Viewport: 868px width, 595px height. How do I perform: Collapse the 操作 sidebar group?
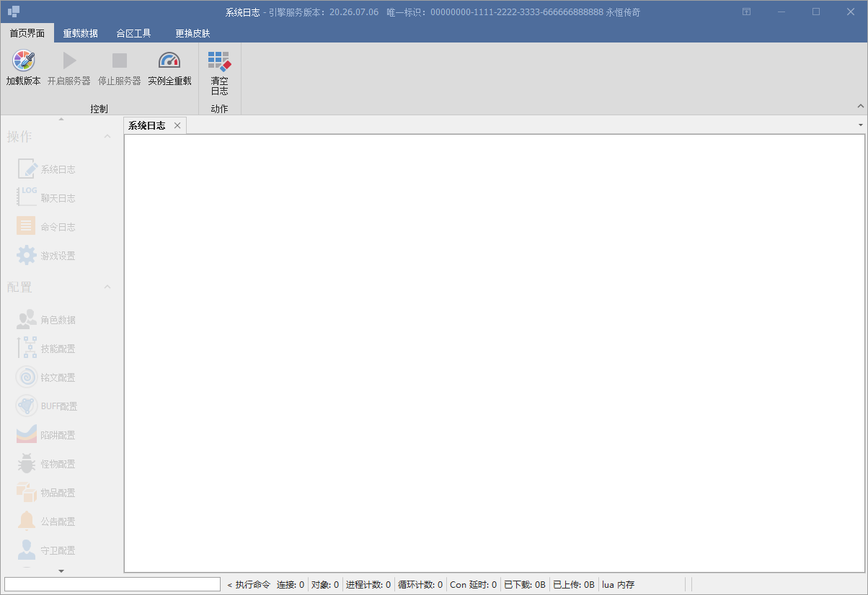107,136
